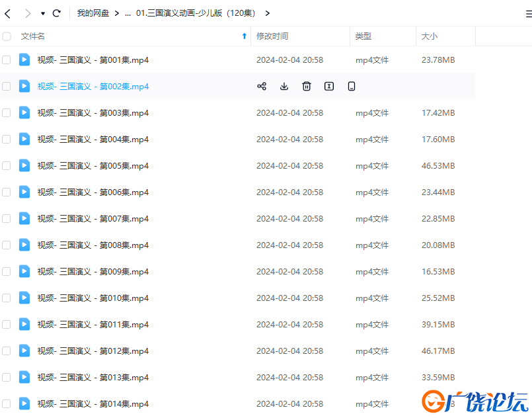
Task: Go forward with the right arrow
Action: 28,14
